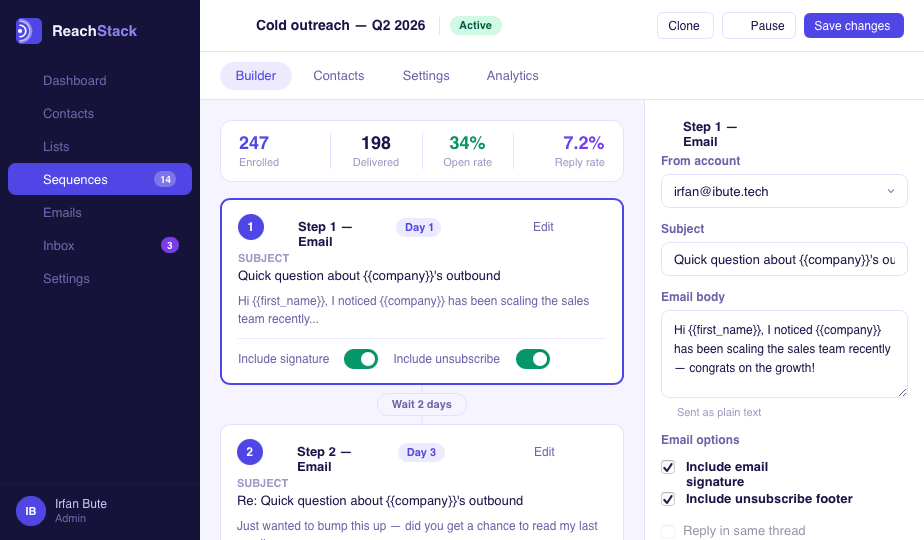The height and width of the screenshot is (540, 924).
Task: Expand Step 2 via its Edit link
Action: tap(544, 452)
